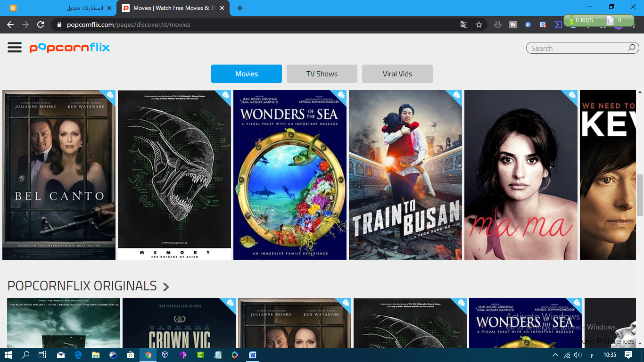Open the blue wrench extension icon
Viewport: 644px width, 362px height.
[528, 25]
